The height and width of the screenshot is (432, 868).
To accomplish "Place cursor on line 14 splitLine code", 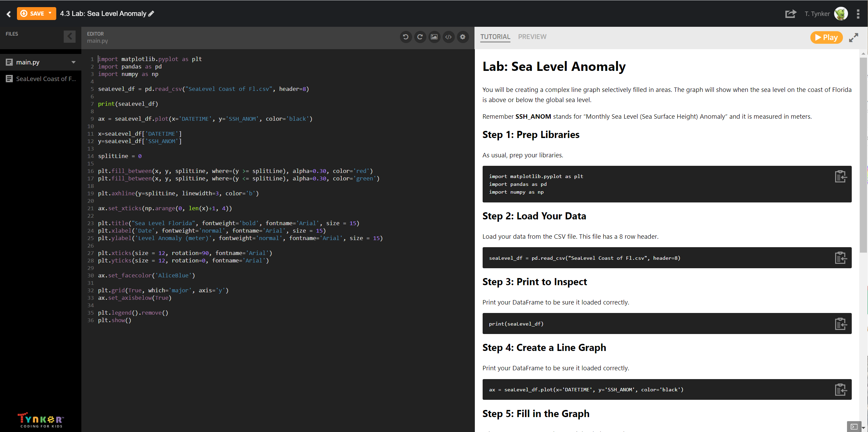I will point(120,156).
